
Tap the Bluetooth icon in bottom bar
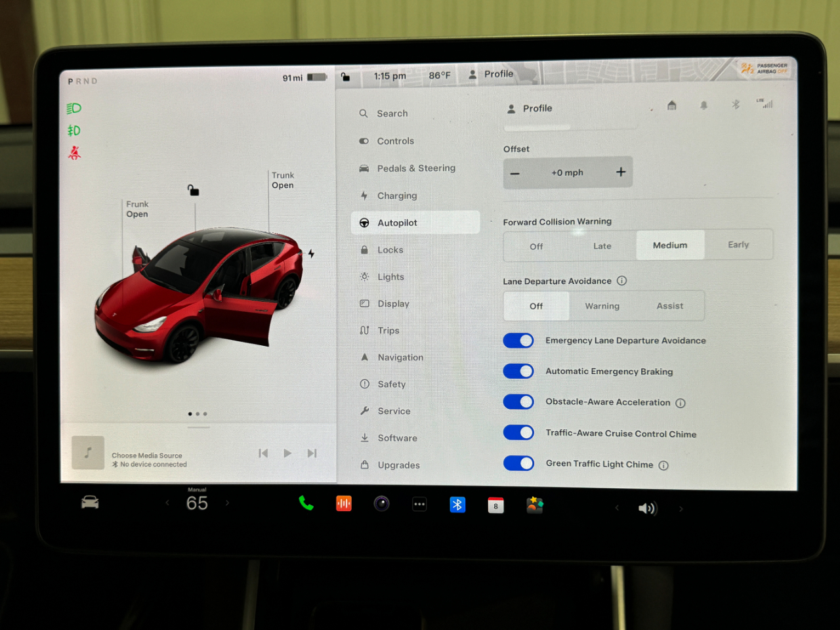457,505
